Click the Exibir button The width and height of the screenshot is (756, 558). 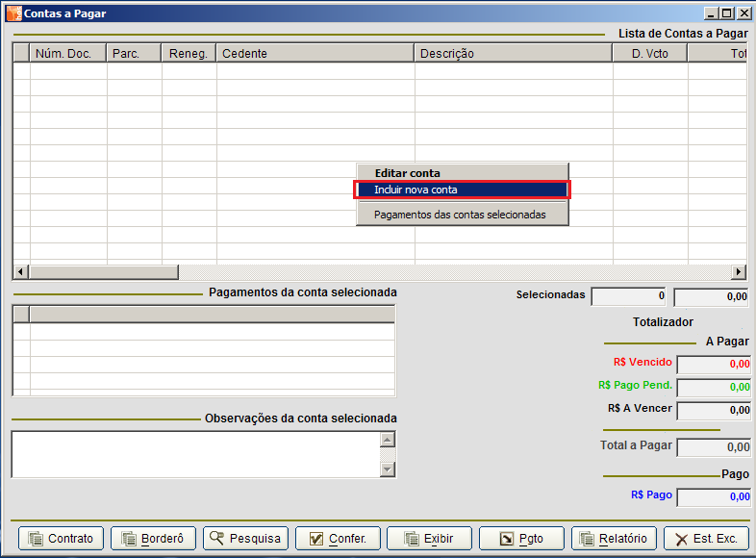429,539
